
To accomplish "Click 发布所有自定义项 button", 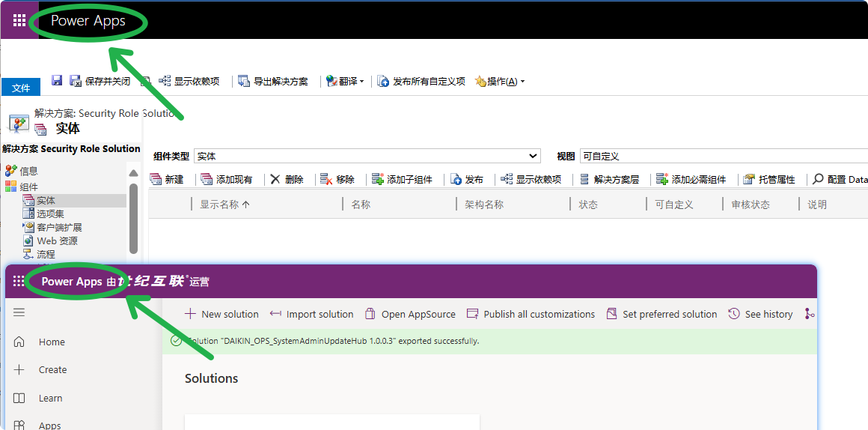I will pos(421,82).
